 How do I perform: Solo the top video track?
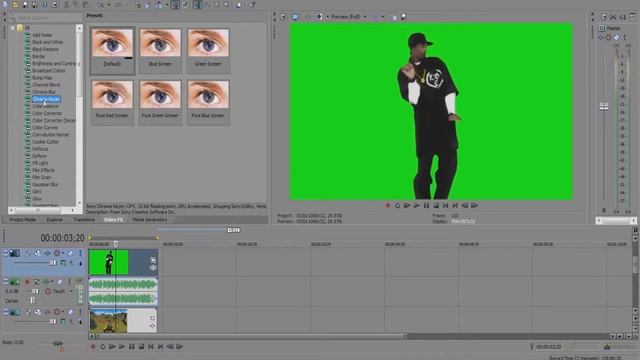click(x=80, y=253)
